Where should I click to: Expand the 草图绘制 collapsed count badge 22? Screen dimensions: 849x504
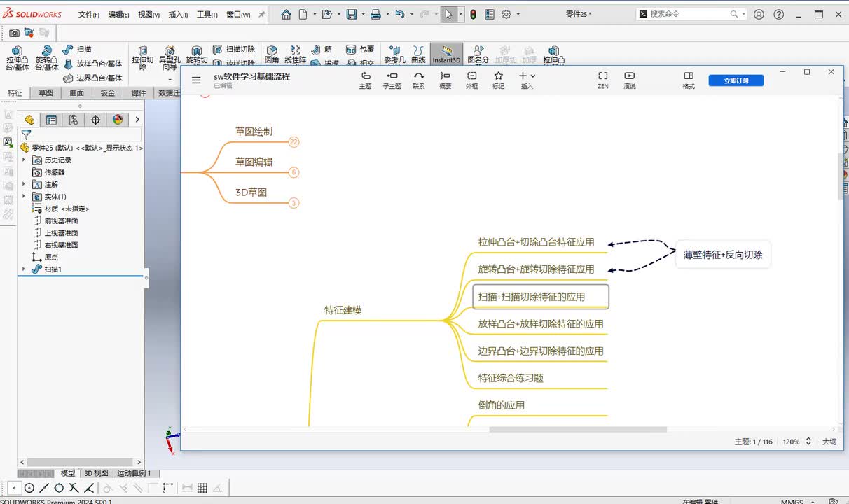pyautogui.click(x=294, y=142)
